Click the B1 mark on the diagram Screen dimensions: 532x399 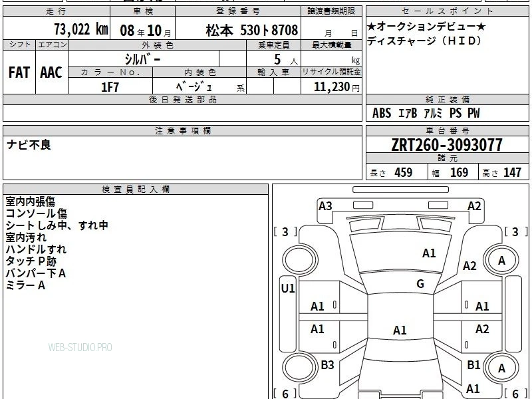[x=473, y=364]
